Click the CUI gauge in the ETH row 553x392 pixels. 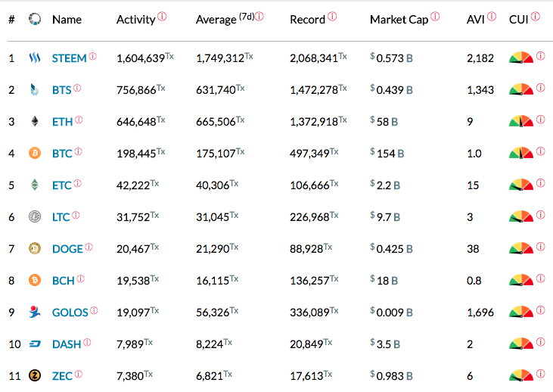pos(521,121)
